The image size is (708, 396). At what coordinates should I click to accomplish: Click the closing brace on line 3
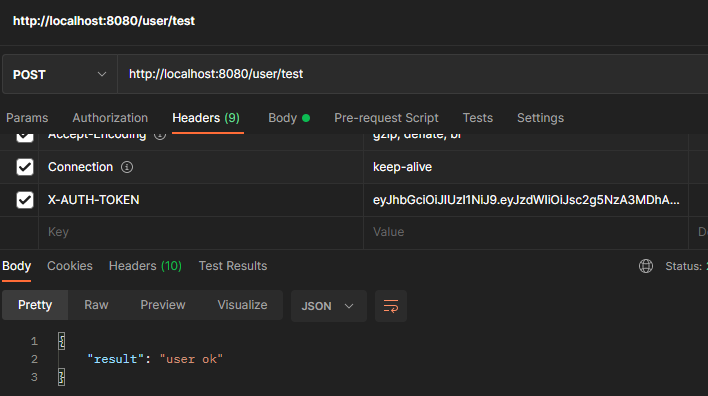[62, 377]
